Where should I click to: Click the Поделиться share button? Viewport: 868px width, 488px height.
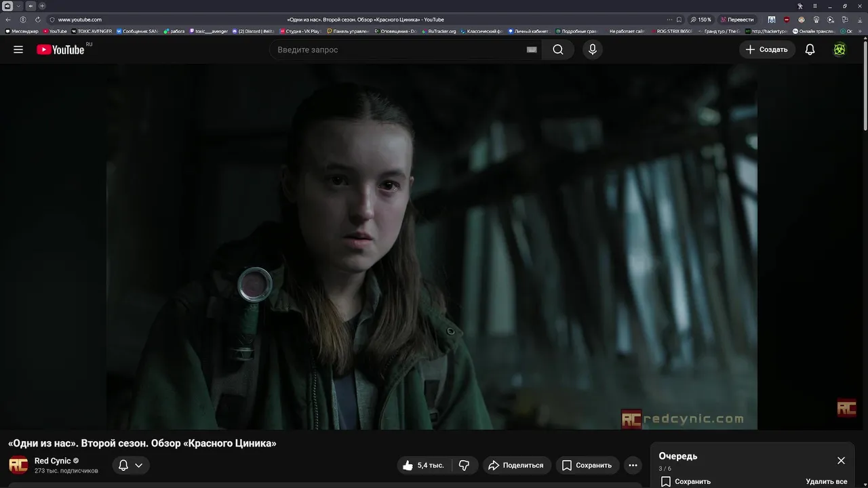516,466
